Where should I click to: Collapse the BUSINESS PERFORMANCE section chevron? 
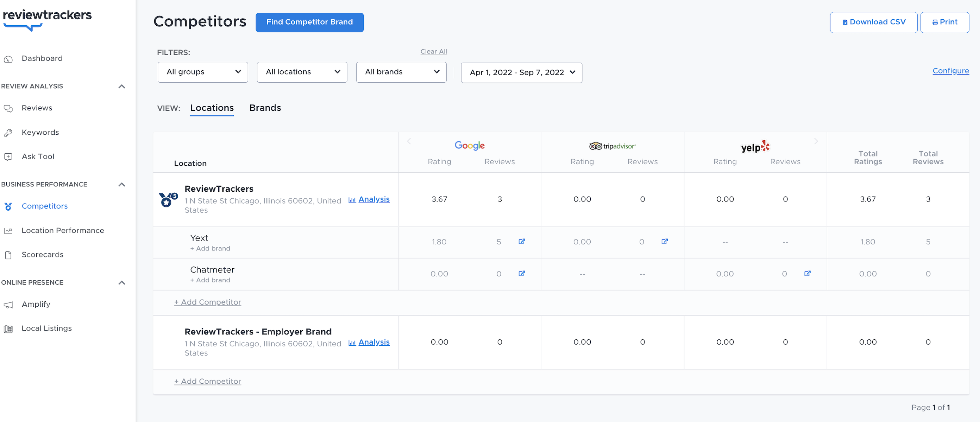tap(121, 184)
